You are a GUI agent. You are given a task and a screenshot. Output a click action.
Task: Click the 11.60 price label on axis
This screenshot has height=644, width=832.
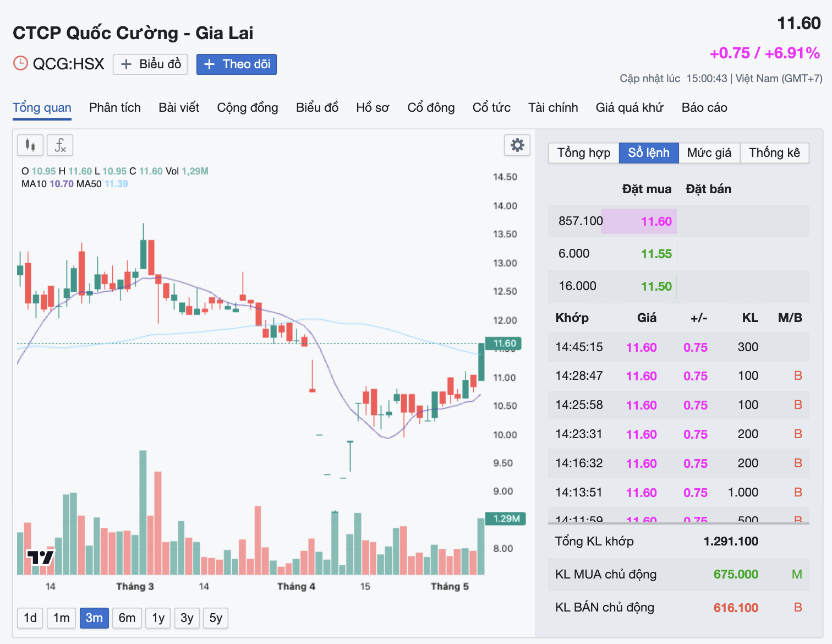click(503, 343)
